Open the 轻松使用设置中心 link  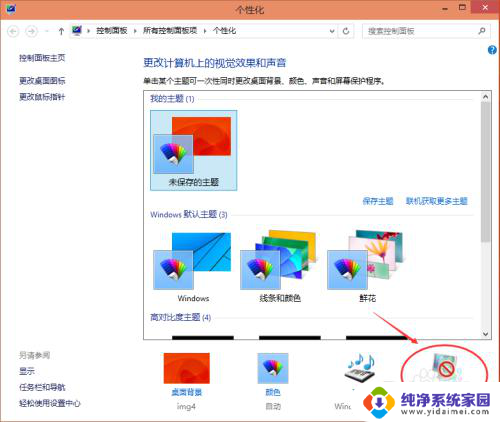(x=50, y=403)
